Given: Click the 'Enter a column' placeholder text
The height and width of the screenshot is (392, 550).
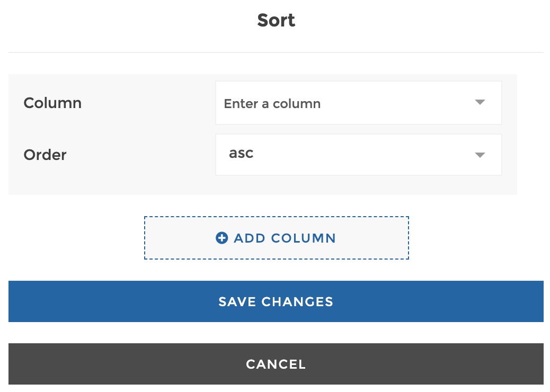Looking at the screenshot, I should tap(272, 103).
